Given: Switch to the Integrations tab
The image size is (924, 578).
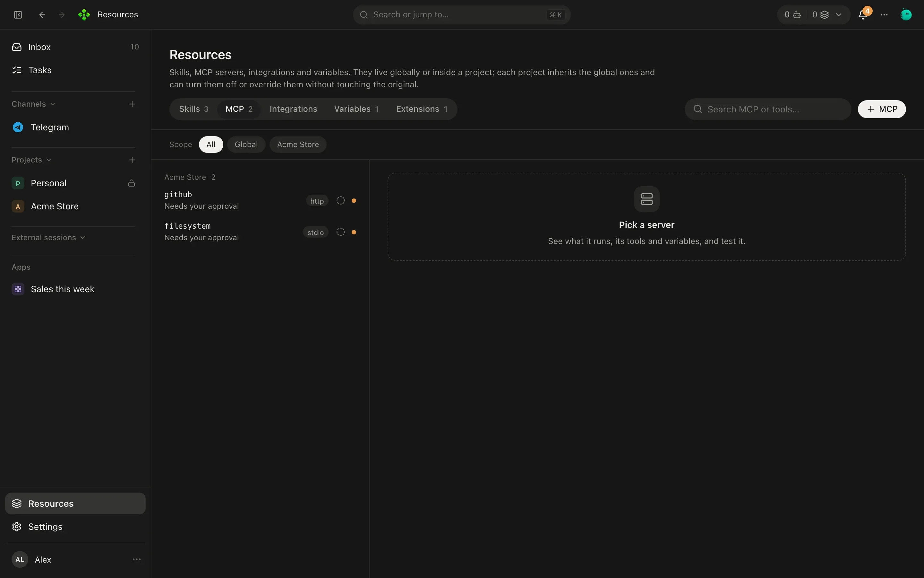Looking at the screenshot, I should [x=293, y=109].
